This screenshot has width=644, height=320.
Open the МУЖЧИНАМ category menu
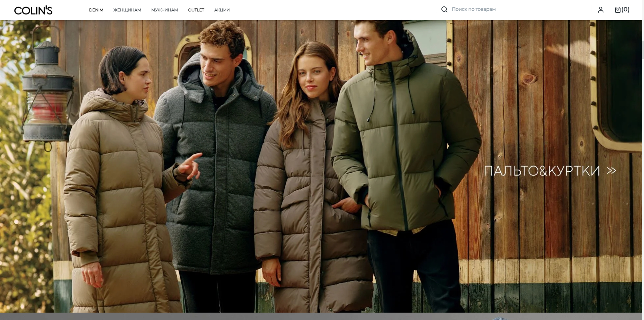click(164, 10)
